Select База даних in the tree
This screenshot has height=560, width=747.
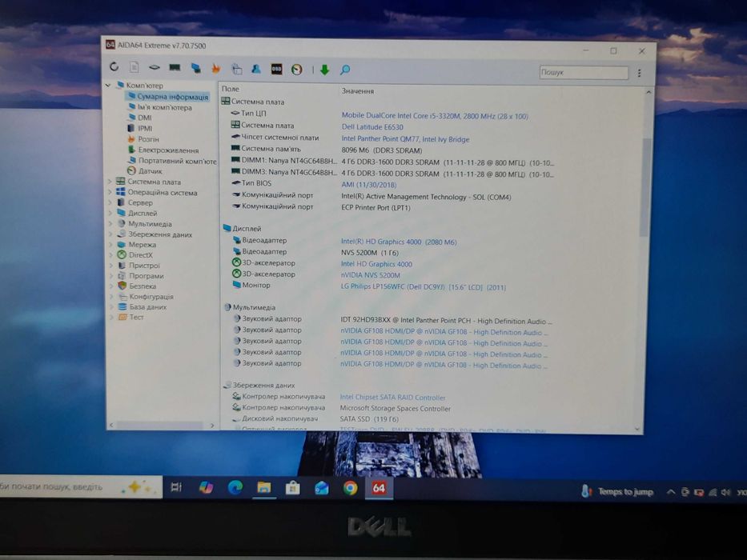(x=143, y=306)
